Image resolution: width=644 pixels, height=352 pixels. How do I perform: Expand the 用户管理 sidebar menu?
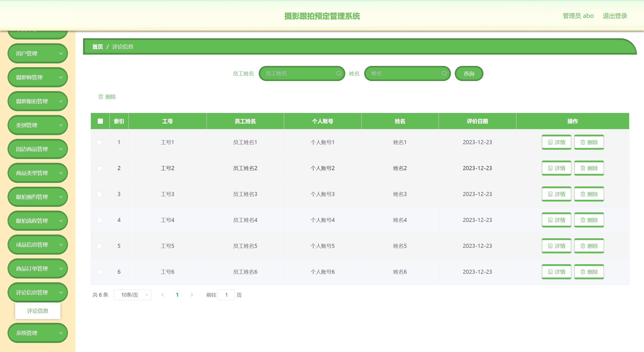[x=38, y=53]
